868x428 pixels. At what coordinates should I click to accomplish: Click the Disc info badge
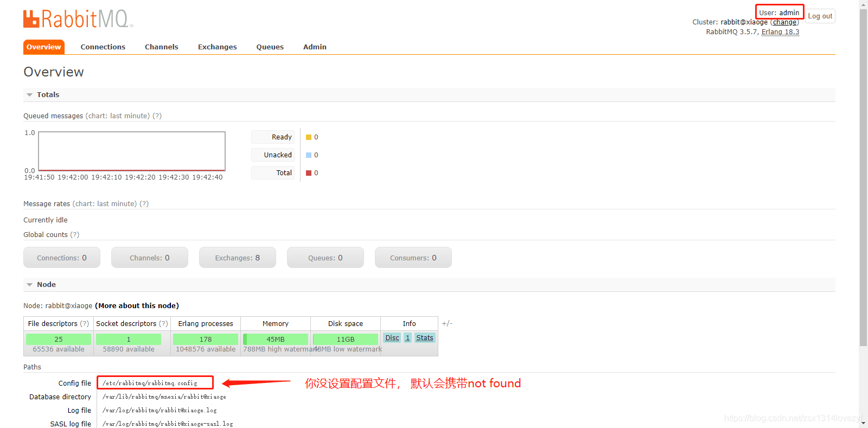pos(392,338)
